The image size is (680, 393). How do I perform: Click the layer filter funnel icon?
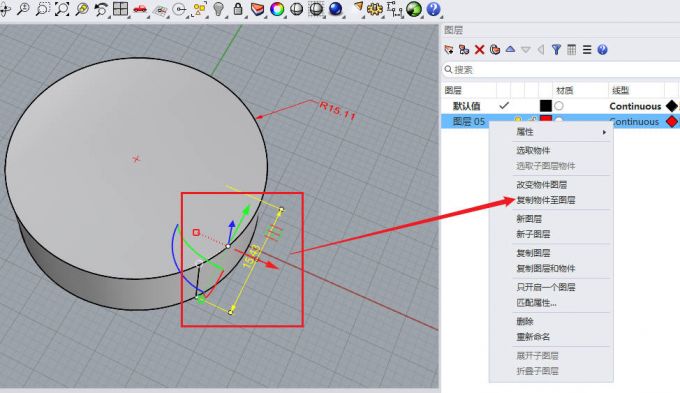tap(556, 49)
